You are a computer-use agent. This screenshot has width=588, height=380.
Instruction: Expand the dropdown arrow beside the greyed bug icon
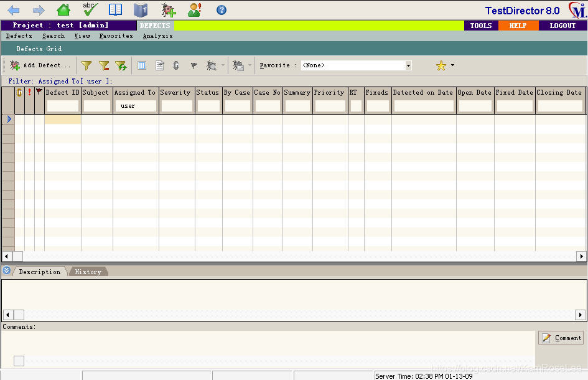tap(223, 65)
